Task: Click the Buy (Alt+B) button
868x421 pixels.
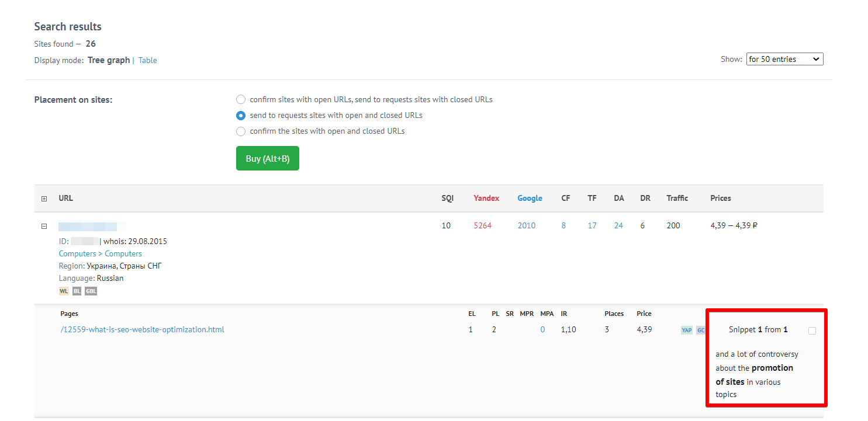Action: [268, 158]
